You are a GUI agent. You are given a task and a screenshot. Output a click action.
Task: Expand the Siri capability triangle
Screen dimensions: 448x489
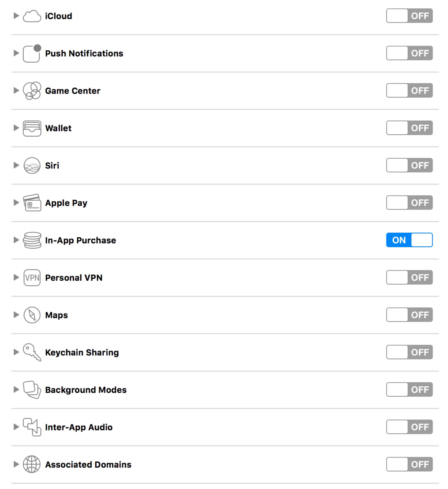(16, 165)
